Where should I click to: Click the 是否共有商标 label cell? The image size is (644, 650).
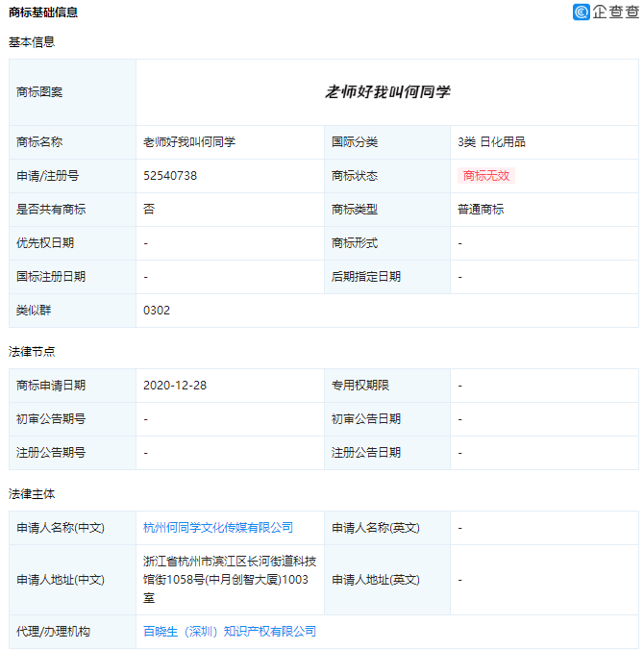tap(72, 210)
